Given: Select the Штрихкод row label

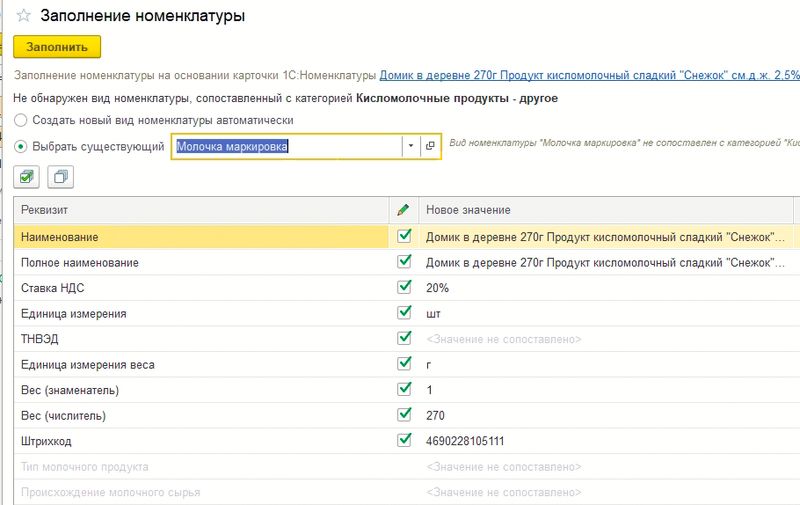Looking at the screenshot, I should [x=46, y=441].
